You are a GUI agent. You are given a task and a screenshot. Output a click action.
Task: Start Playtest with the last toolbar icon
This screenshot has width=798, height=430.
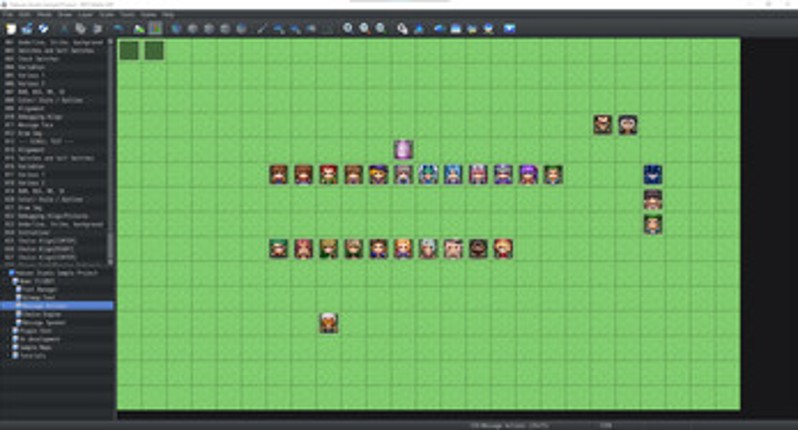click(x=509, y=28)
